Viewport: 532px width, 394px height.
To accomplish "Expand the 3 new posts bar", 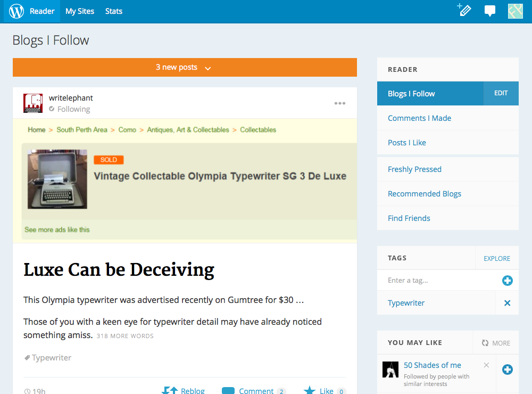I will 184,68.
